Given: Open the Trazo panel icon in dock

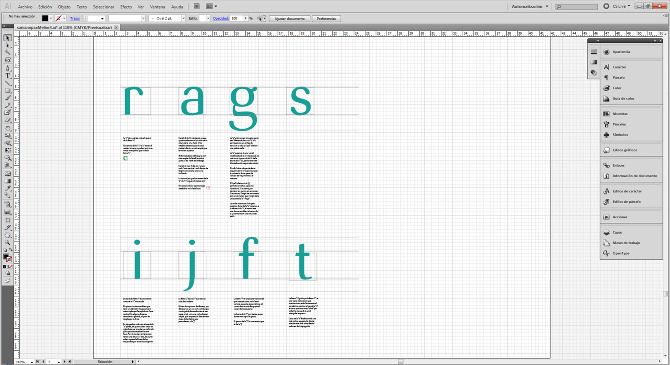Looking at the screenshot, I should click(594, 52).
